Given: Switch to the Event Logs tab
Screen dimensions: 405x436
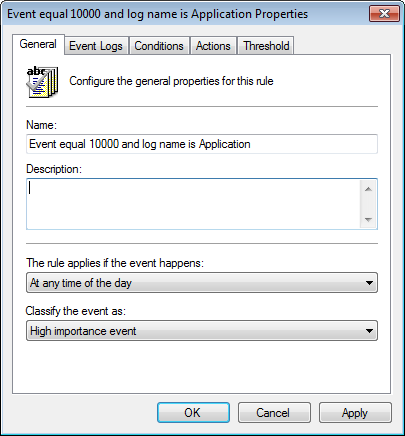Looking at the screenshot, I should (96, 46).
